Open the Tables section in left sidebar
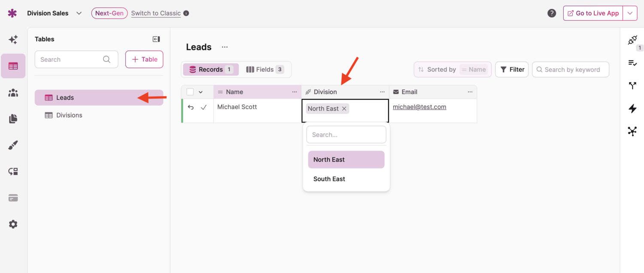 tap(13, 66)
